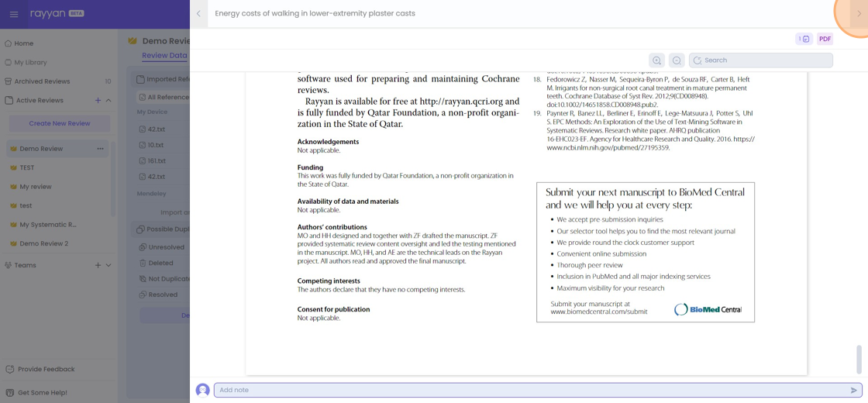Screen dimensions: 868x403
Task: Click the PDF vertical scrollbar thumb
Action: [859, 359]
